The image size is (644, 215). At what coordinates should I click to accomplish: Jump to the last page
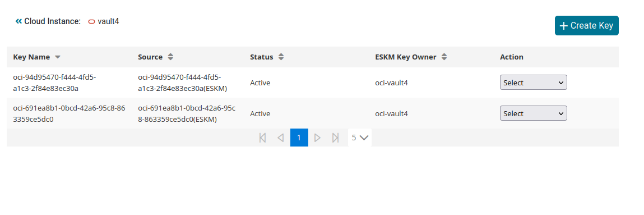point(335,138)
